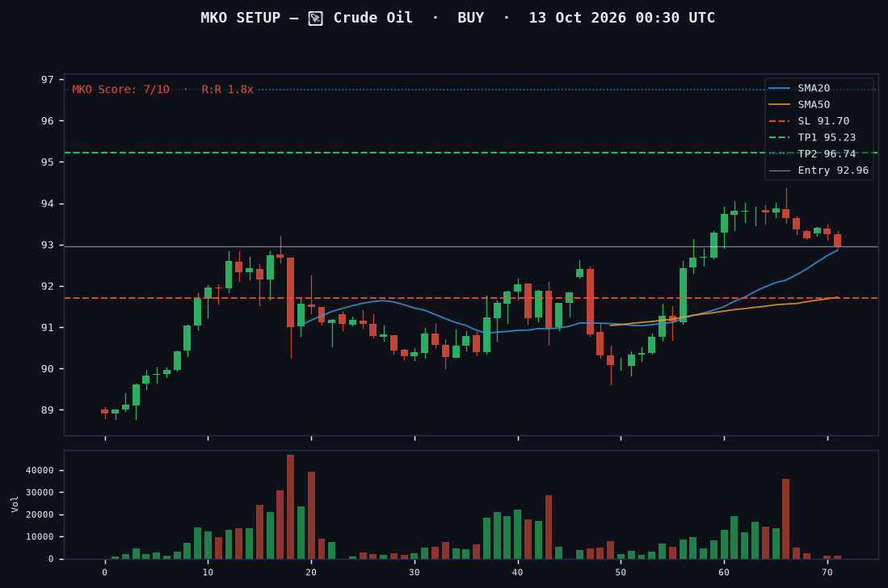Click the 97 price axis label
Viewport: 888px width, 588px height.
coord(48,80)
